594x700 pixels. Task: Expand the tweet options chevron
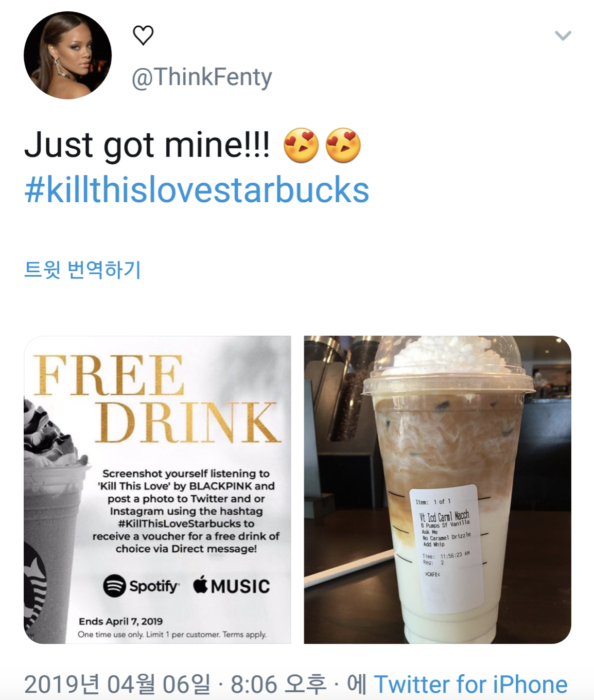point(563,36)
